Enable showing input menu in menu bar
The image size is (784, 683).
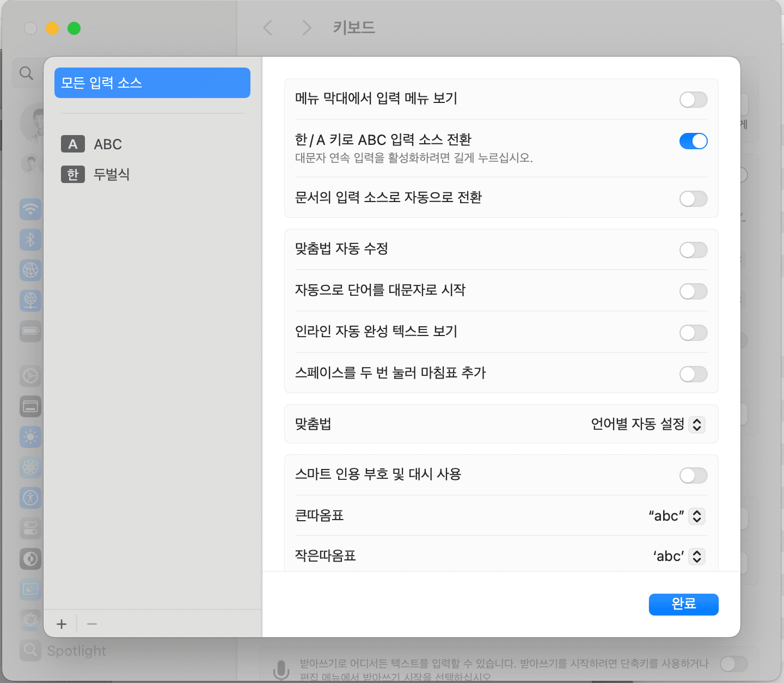693,99
